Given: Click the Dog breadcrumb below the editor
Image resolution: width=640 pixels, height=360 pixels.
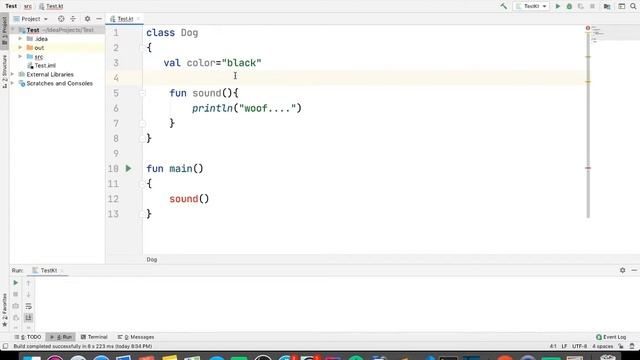Looking at the screenshot, I should [x=152, y=260].
